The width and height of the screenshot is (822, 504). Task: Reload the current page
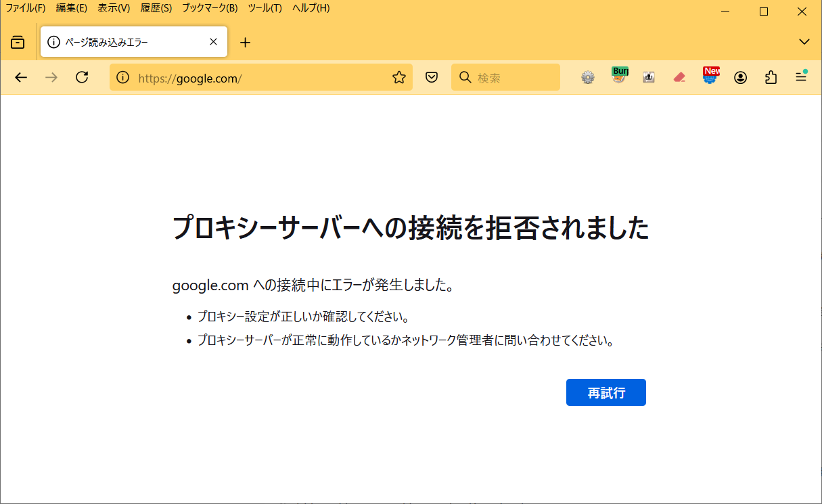[x=82, y=77]
